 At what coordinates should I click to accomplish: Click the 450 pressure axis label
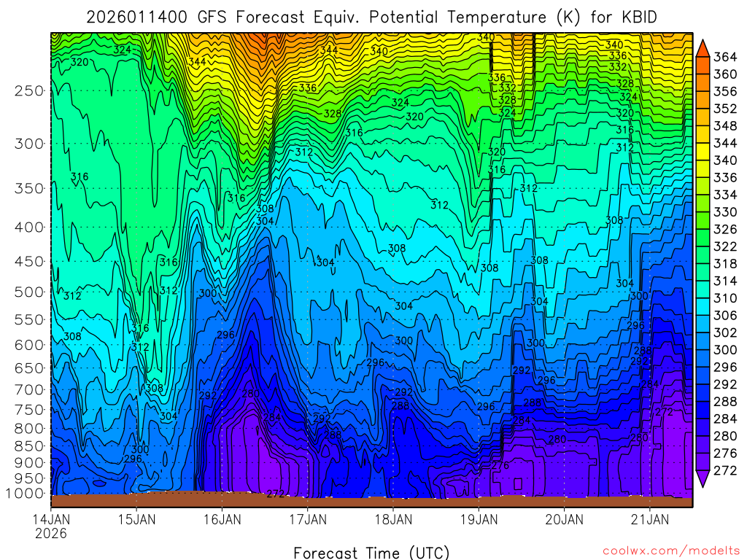[28, 262]
